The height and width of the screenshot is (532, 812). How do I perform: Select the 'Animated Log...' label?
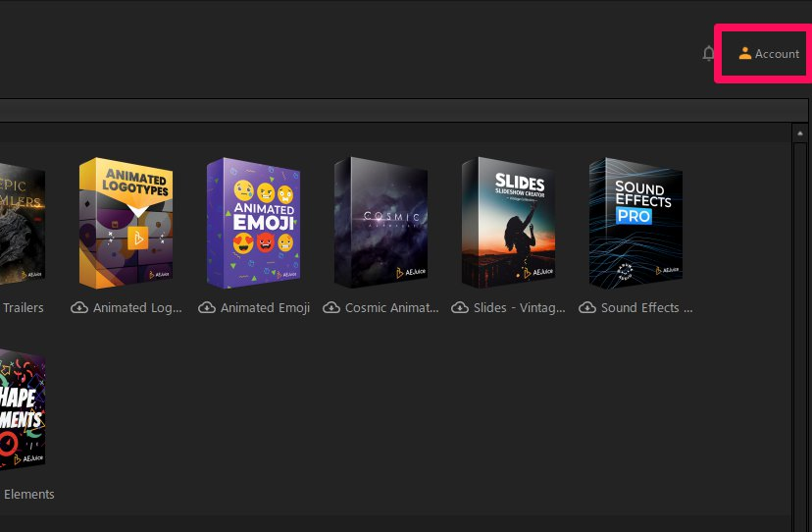click(x=137, y=308)
